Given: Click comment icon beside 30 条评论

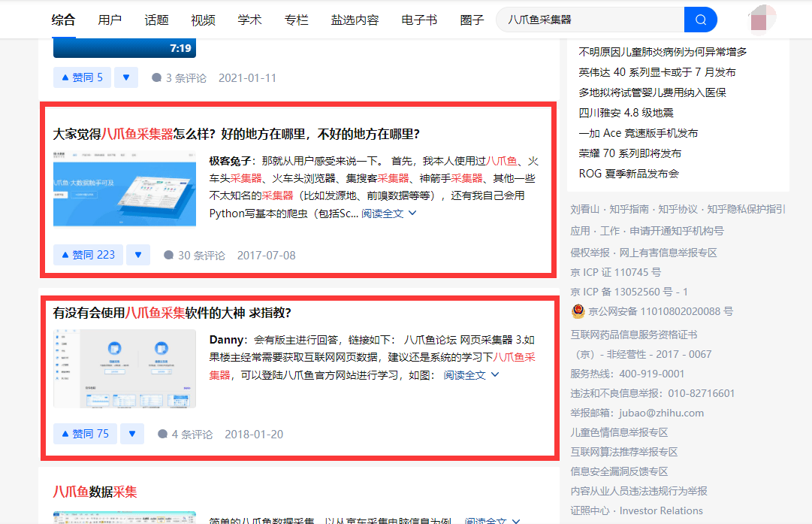Looking at the screenshot, I should 168,255.
